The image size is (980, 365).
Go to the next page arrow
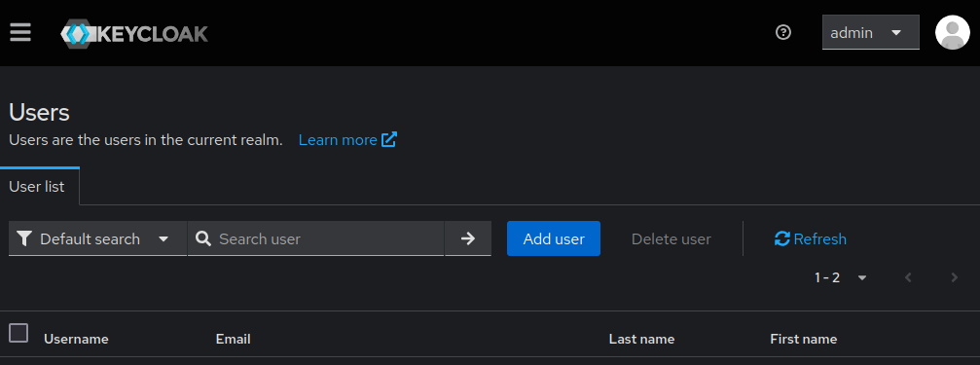(x=954, y=277)
